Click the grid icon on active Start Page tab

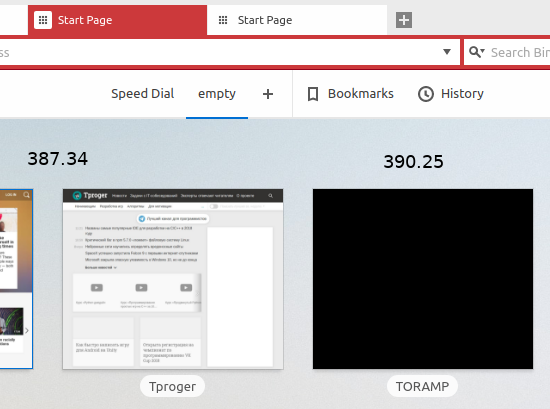[43, 20]
